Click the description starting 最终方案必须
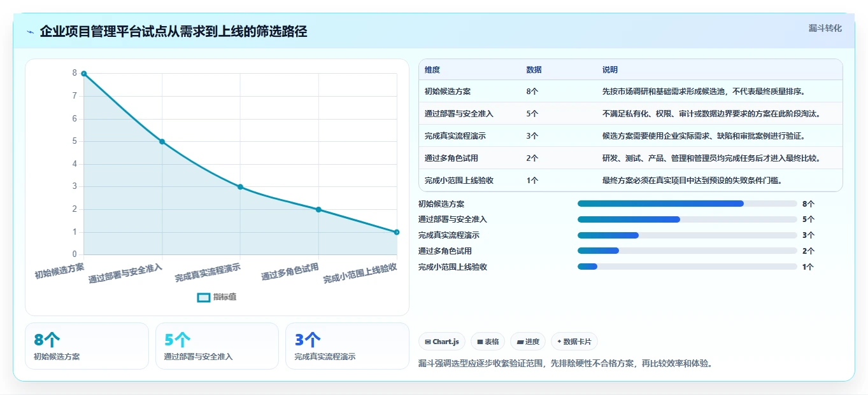 pos(692,181)
